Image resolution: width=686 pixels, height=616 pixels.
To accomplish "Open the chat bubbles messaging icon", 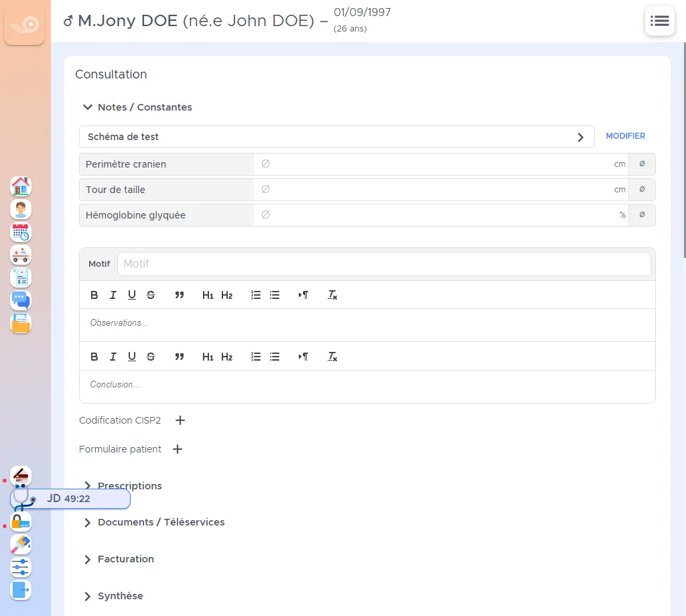I will pyautogui.click(x=21, y=300).
